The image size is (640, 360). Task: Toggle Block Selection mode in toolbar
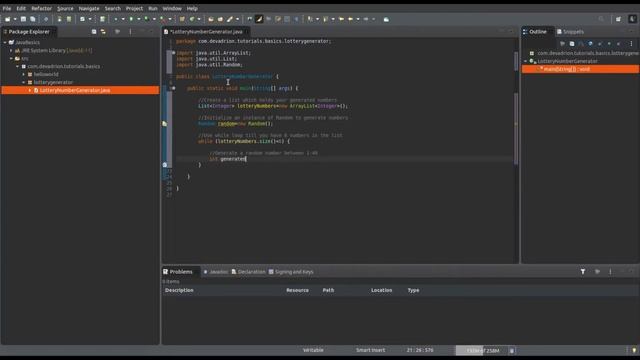click(x=287, y=19)
